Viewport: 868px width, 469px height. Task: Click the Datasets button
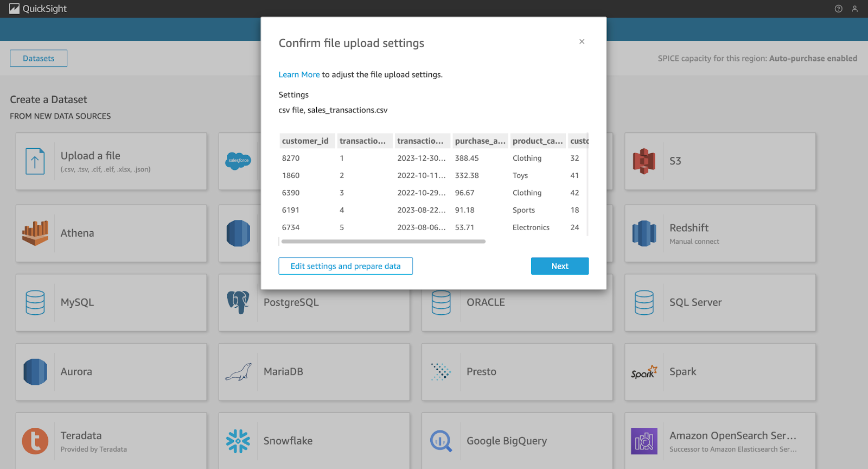39,59
